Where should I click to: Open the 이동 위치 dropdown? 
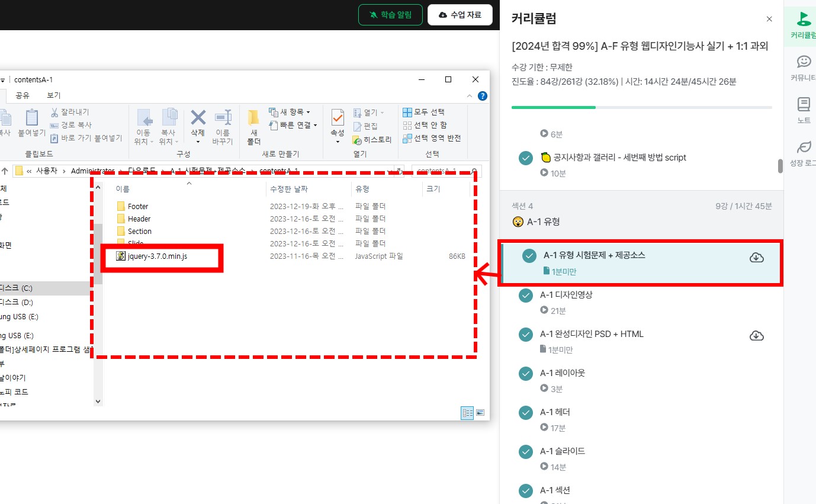click(x=144, y=142)
